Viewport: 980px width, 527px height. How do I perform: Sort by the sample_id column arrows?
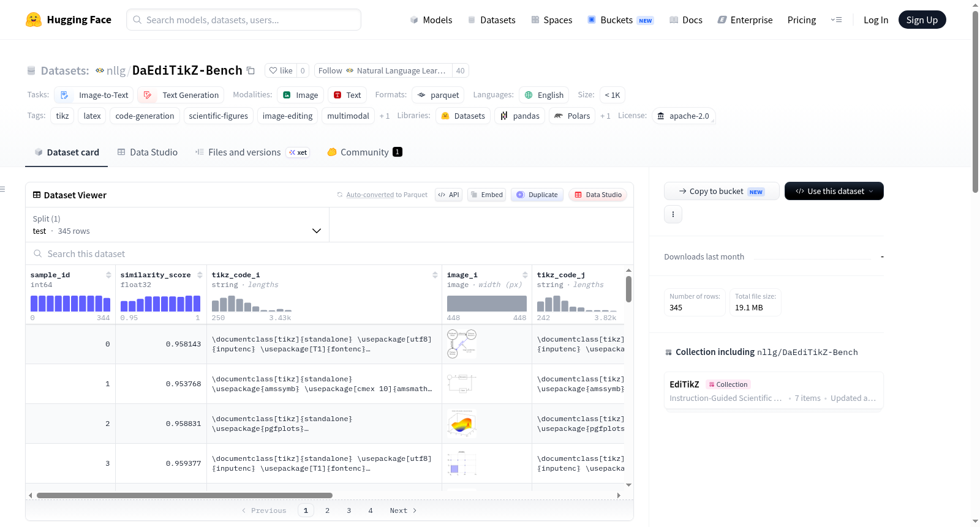click(108, 275)
